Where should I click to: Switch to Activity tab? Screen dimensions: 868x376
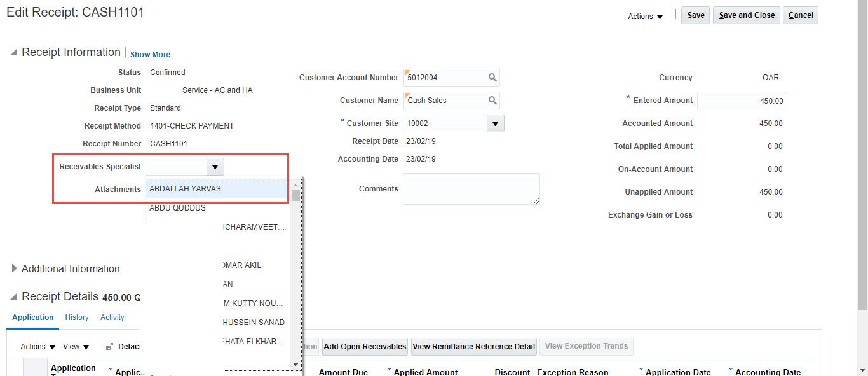(112, 317)
